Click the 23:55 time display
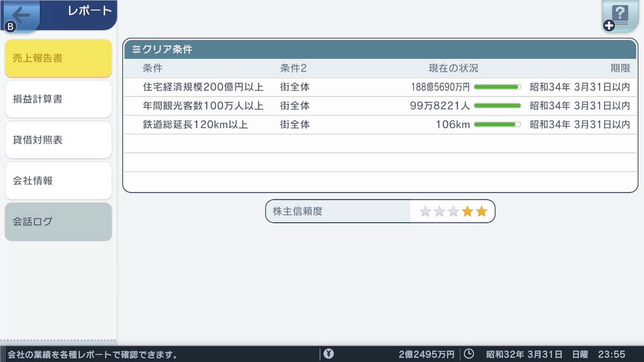The width and height of the screenshot is (644, 362). click(x=612, y=354)
